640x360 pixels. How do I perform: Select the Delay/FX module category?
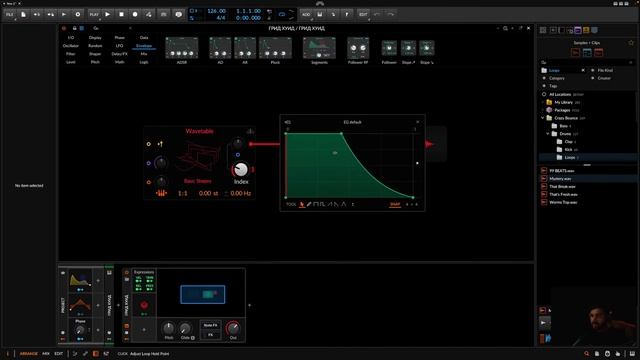pyautogui.click(x=119, y=54)
